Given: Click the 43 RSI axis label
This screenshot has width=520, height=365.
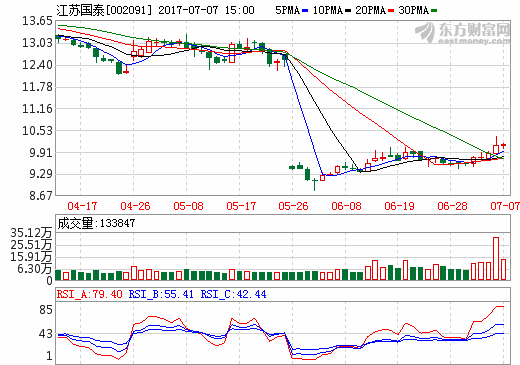Looking at the screenshot, I should coord(46,334).
